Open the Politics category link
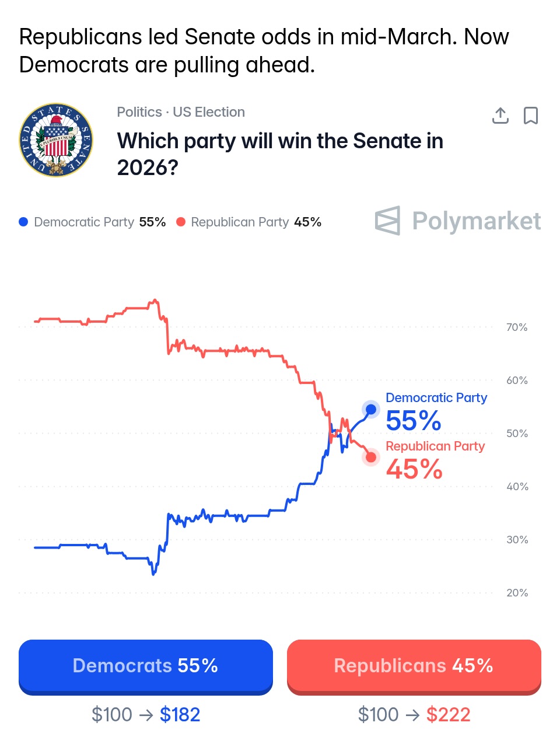The image size is (560, 747). pos(139,112)
